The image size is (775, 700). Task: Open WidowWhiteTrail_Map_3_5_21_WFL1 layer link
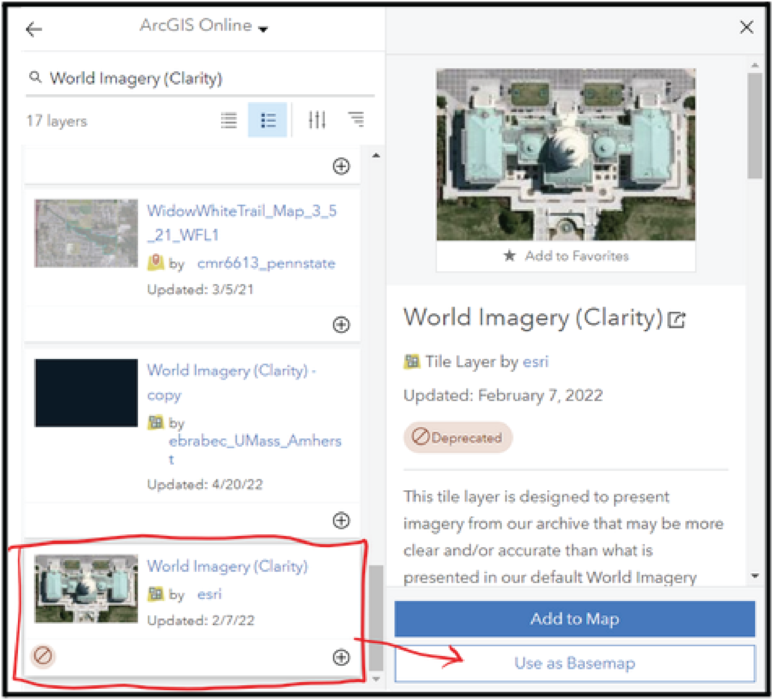(x=242, y=223)
